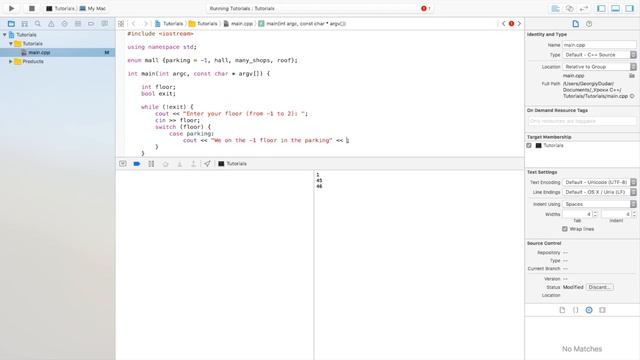Image resolution: width=640 pixels, height=360 pixels.
Task: Open the related items menu in jump bar
Action: (121, 24)
